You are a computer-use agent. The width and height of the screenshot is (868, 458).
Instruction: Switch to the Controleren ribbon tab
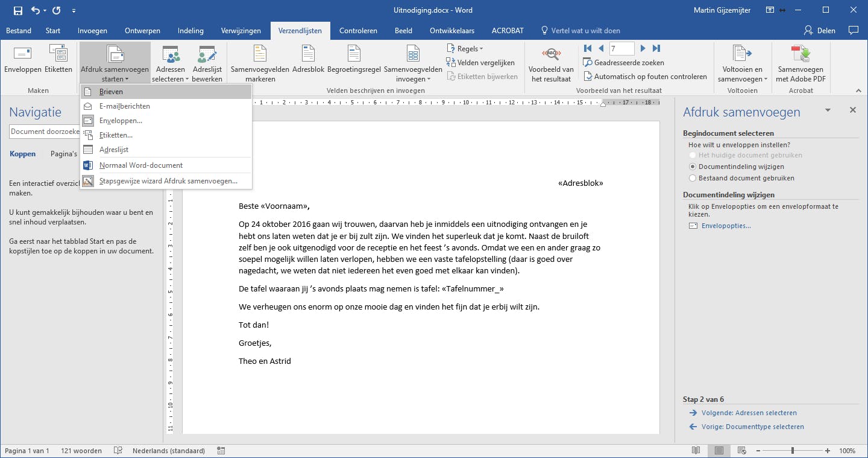pyautogui.click(x=358, y=31)
